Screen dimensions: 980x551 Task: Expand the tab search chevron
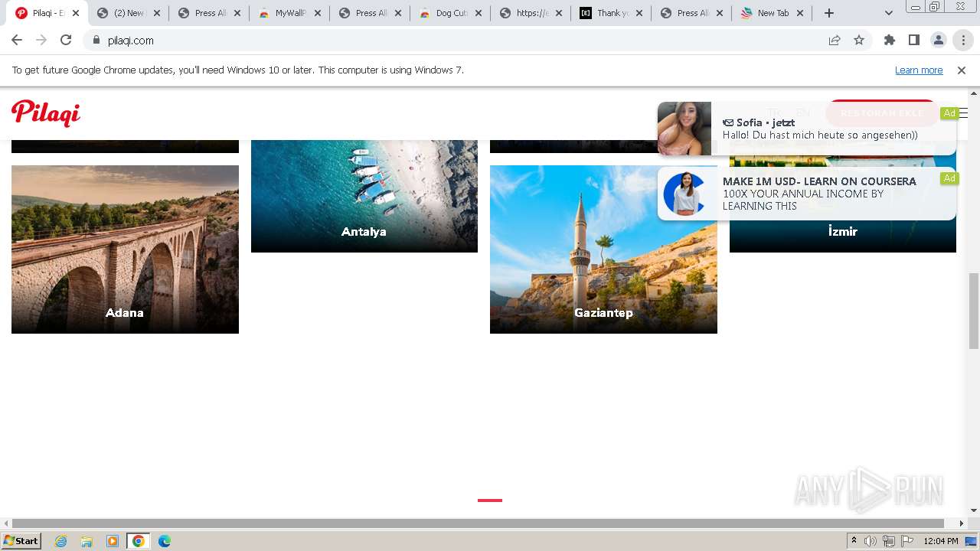889,13
